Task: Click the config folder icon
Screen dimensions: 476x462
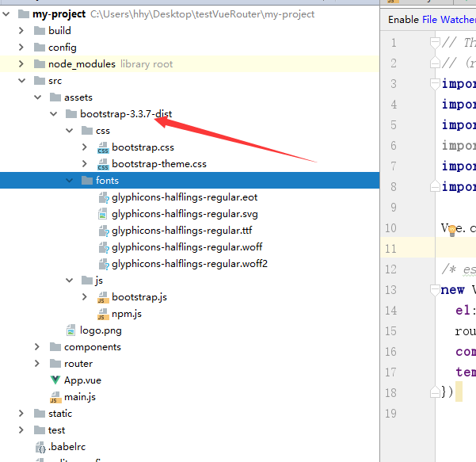Action: tap(40, 47)
